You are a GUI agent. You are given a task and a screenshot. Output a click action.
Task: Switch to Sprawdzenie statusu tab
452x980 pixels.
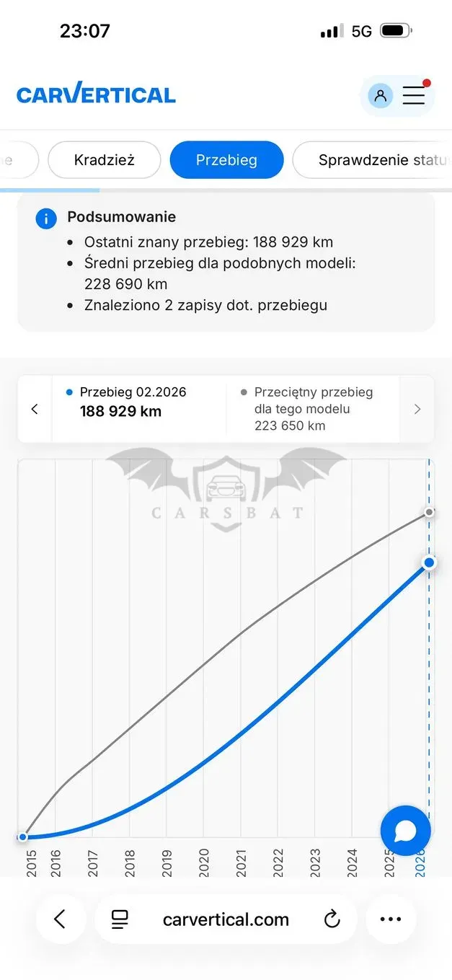pyautogui.click(x=372, y=160)
